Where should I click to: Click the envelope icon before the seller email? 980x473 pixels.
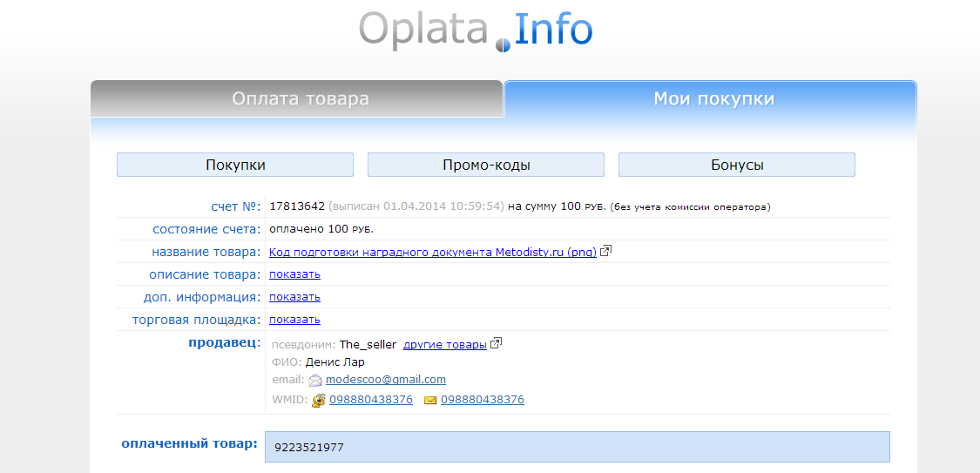[315, 381]
